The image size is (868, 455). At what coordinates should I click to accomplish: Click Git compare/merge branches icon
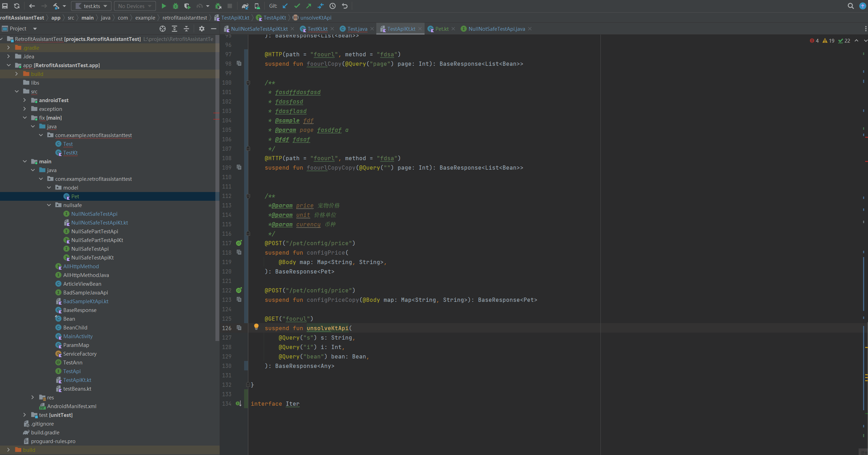point(321,6)
